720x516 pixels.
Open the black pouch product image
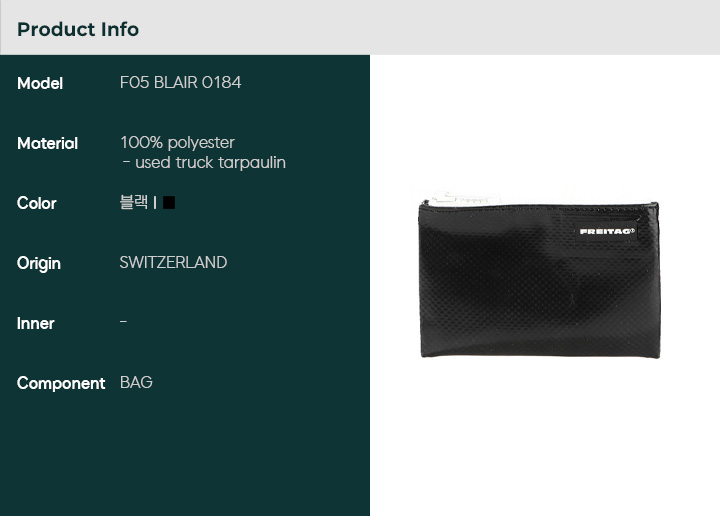point(540,275)
